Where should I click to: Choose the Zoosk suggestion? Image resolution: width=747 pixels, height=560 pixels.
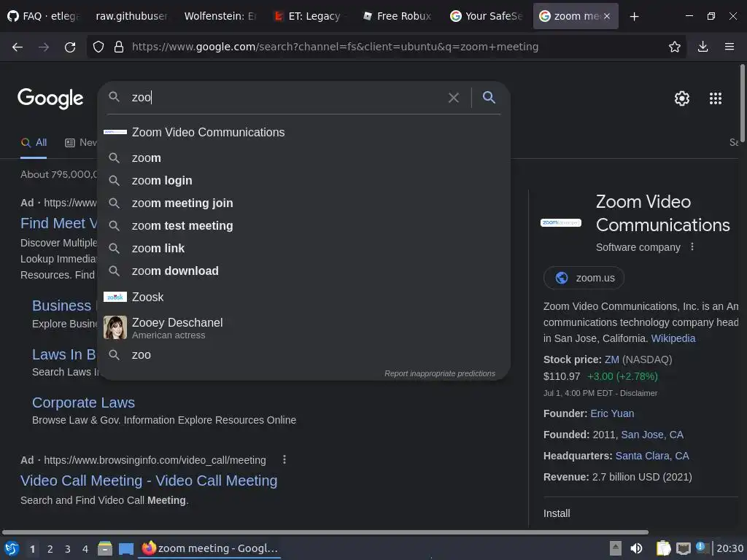(x=303, y=297)
